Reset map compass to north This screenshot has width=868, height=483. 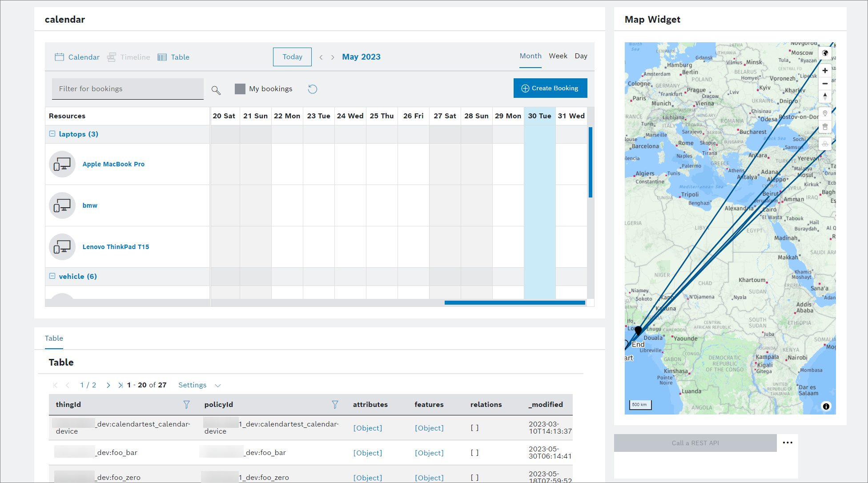click(x=825, y=96)
